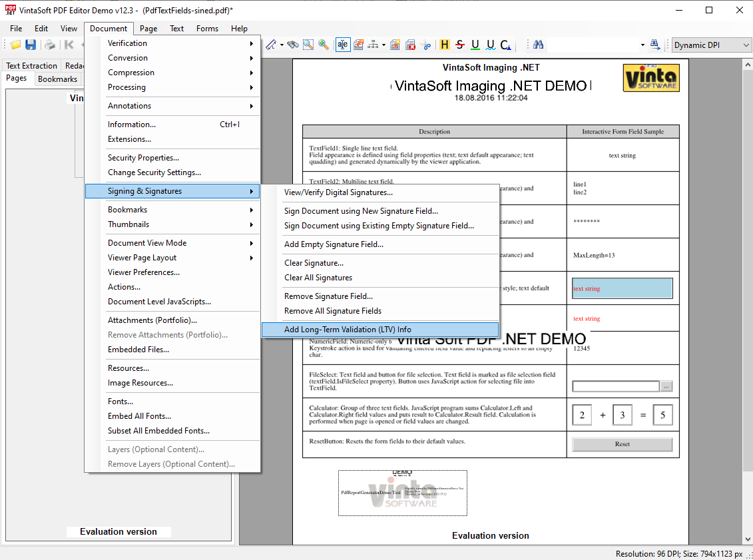Screen dimensions: 753x560
Task: Toggle the text selection mode button
Action: tap(342, 45)
